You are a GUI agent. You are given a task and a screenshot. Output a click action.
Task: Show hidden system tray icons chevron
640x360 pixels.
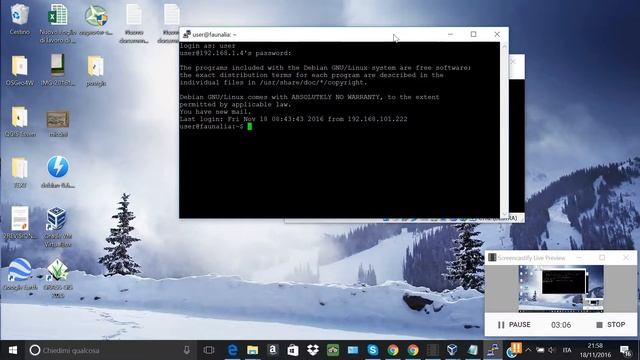point(529,350)
